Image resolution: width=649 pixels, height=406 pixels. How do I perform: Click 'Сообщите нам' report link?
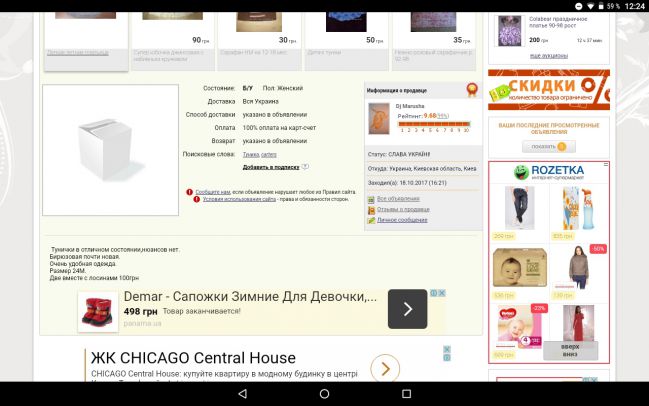pos(212,191)
